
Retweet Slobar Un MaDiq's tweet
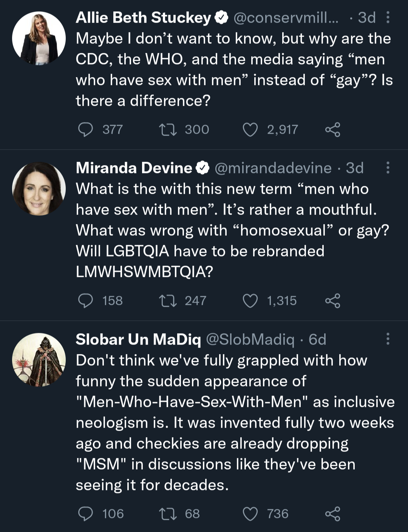tap(168, 514)
